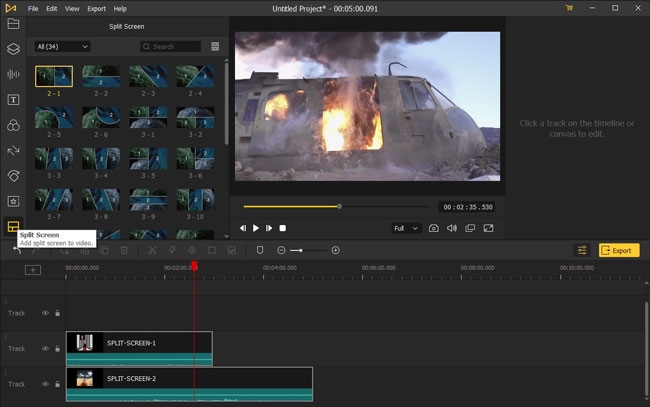This screenshot has height=407, width=650.
Task: Open timeline settings sliders icon near Export
Action: (x=582, y=250)
